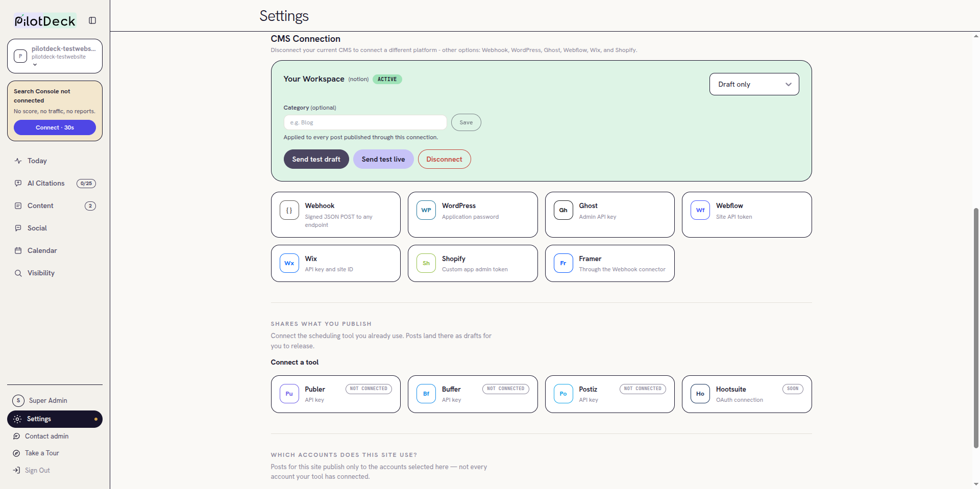Click Postiz NOT CONNECTED badge
980x489 pixels.
[643, 389]
